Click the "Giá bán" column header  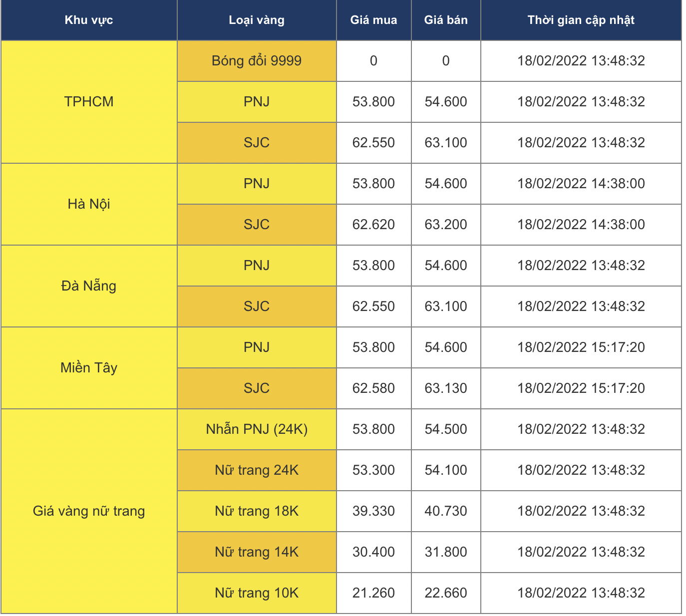[446, 20]
